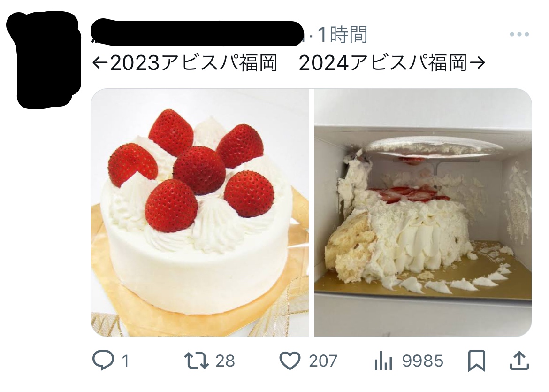Screen dimensions: 549x392
Task: Open the reply speech bubble icon
Action: pyautogui.click(x=103, y=360)
